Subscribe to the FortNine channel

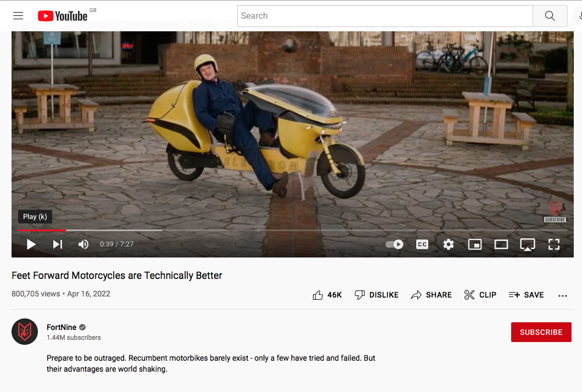click(x=541, y=332)
